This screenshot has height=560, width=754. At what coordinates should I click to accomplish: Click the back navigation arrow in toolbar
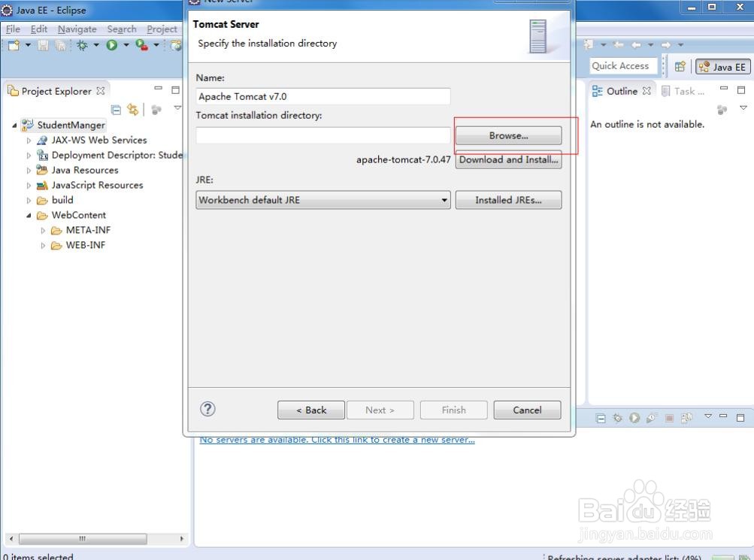pos(636,44)
